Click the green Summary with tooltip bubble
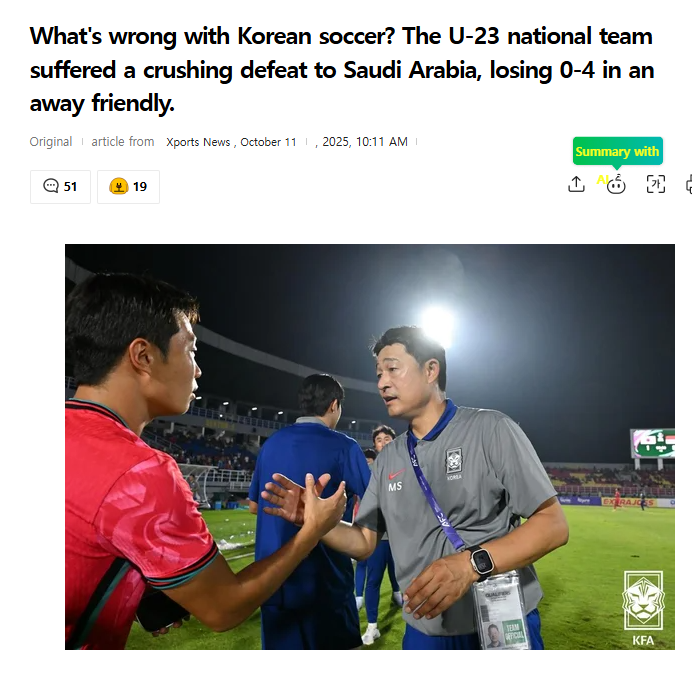This screenshot has height=674, width=692. click(617, 152)
